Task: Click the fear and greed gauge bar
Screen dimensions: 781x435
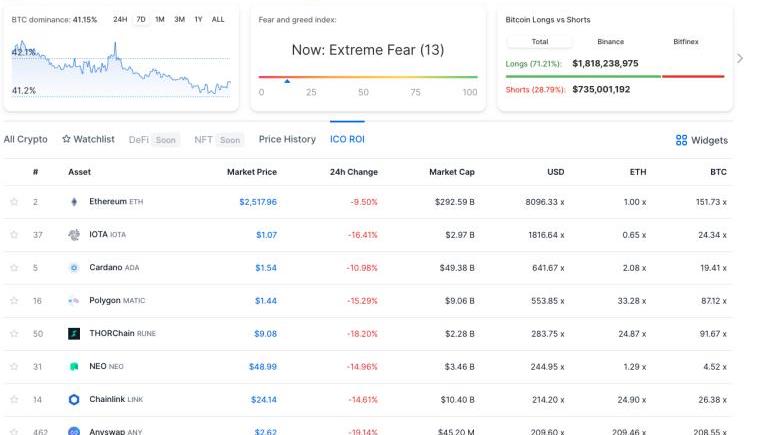Action: 368,77
